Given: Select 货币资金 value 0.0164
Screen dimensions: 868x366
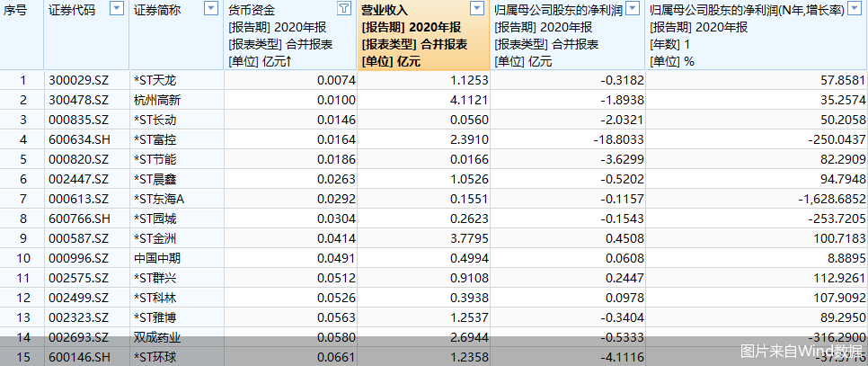Looking at the screenshot, I should [x=336, y=140].
